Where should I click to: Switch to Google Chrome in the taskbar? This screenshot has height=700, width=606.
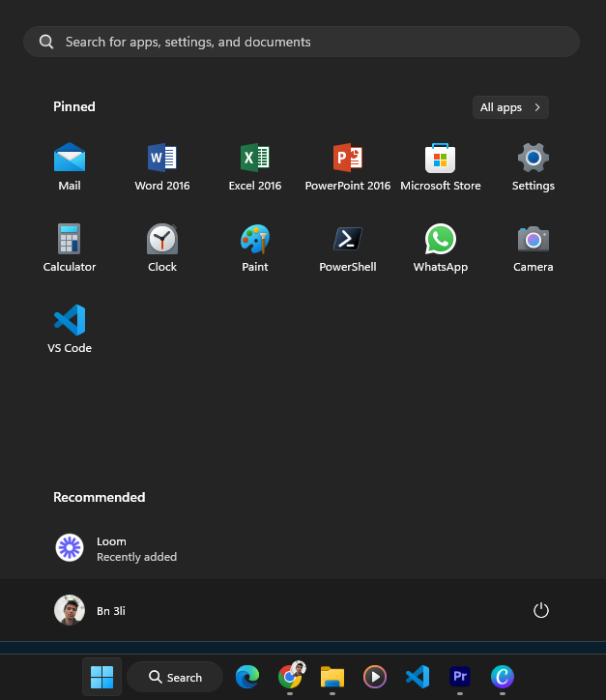click(290, 677)
